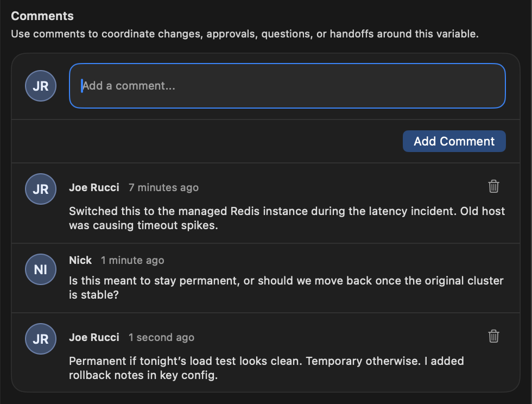Screen dimensions: 532x404
Task: Click the rollback notes comment text
Action: (x=266, y=368)
